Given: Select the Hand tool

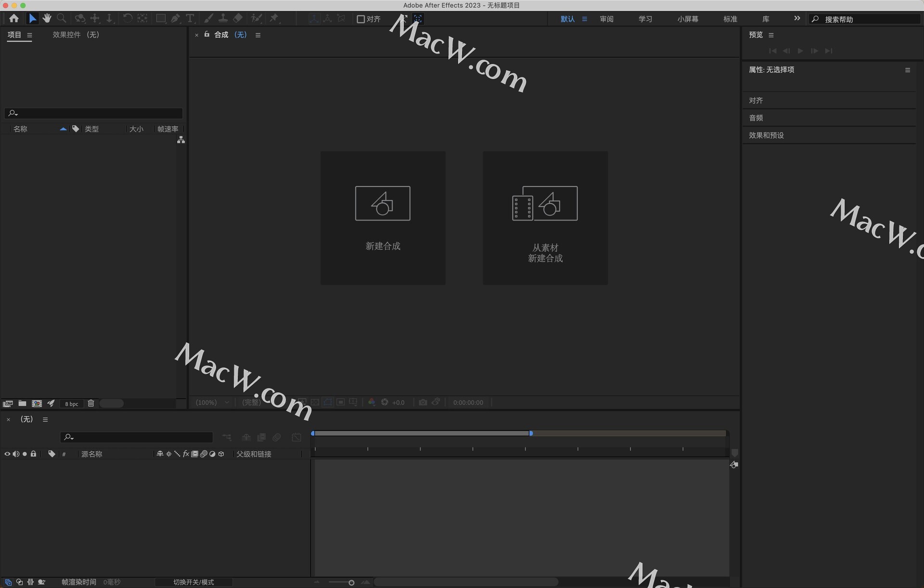Looking at the screenshot, I should [x=47, y=19].
